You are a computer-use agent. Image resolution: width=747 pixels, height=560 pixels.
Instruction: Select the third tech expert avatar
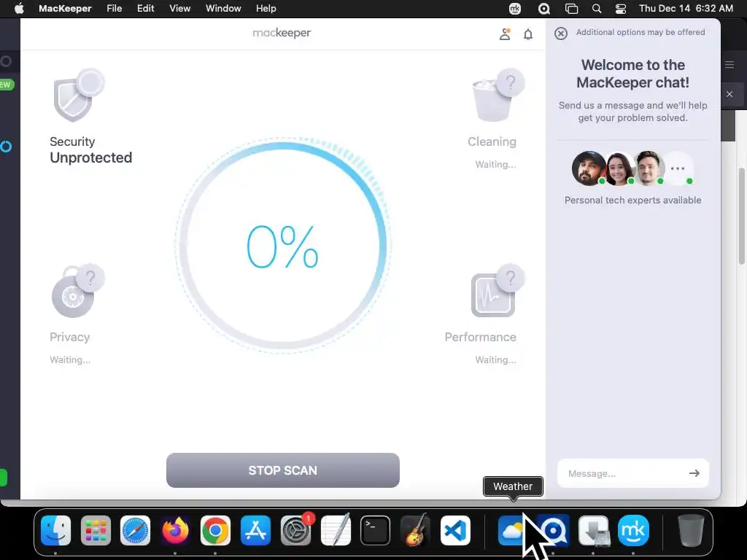(x=649, y=168)
